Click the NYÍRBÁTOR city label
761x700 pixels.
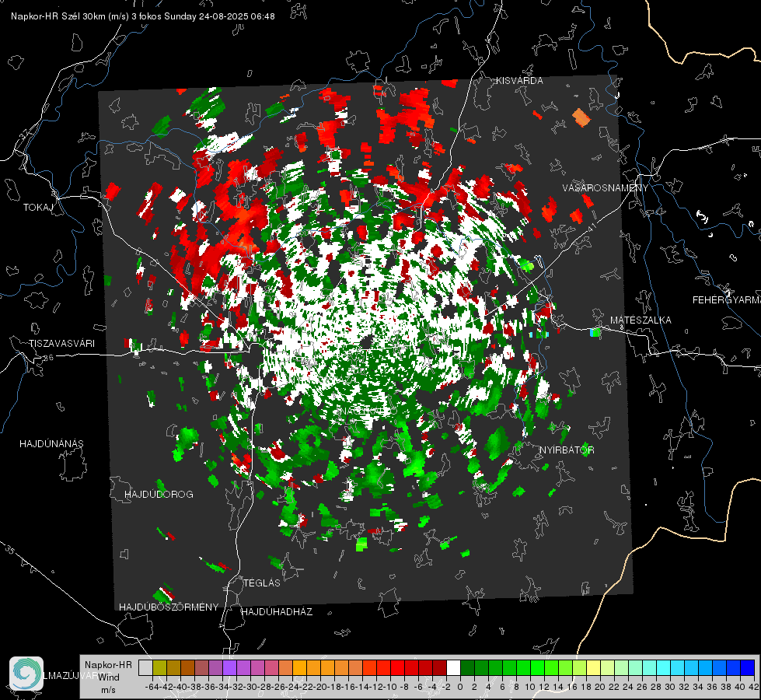click(x=567, y=450)
